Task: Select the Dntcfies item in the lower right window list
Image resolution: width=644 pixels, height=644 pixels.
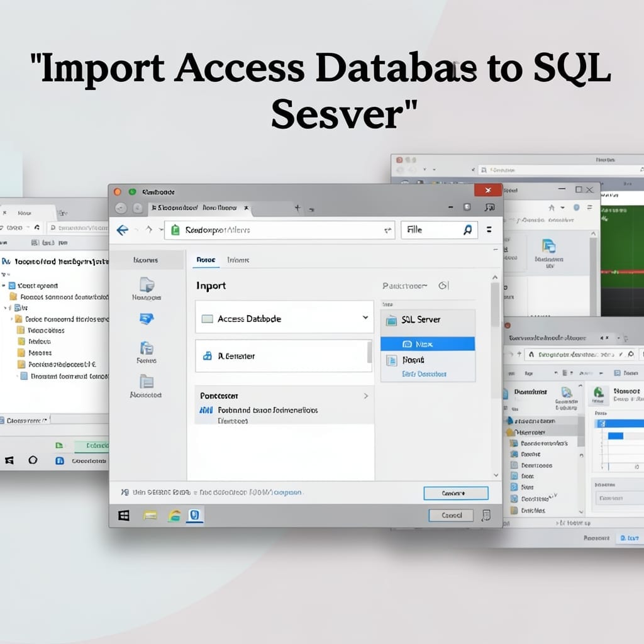Action: click(x=528, y=511)
